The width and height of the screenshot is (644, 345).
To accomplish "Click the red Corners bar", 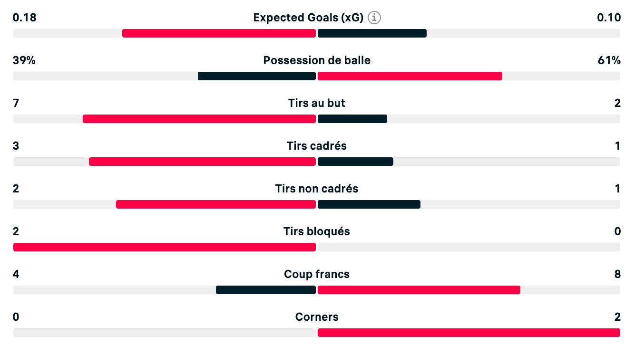I will tap(469, 333).
